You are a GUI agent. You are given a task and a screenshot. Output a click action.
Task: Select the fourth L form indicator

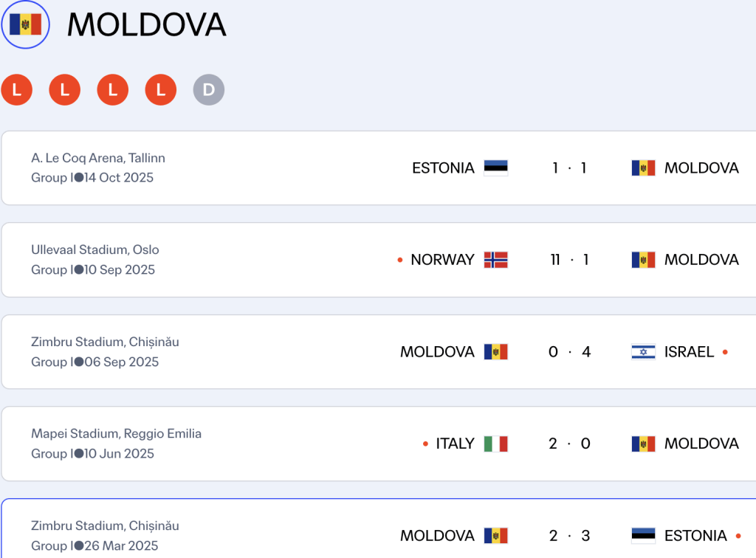click(160, 89)
